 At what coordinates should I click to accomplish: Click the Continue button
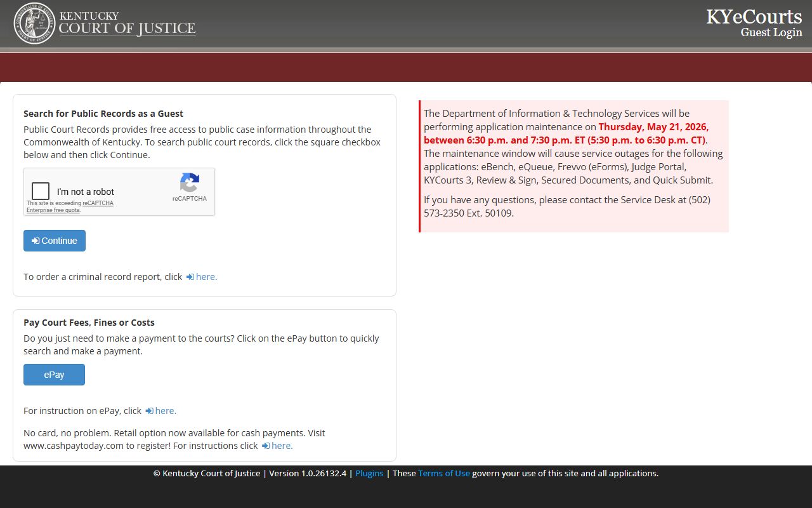[55, 241]
